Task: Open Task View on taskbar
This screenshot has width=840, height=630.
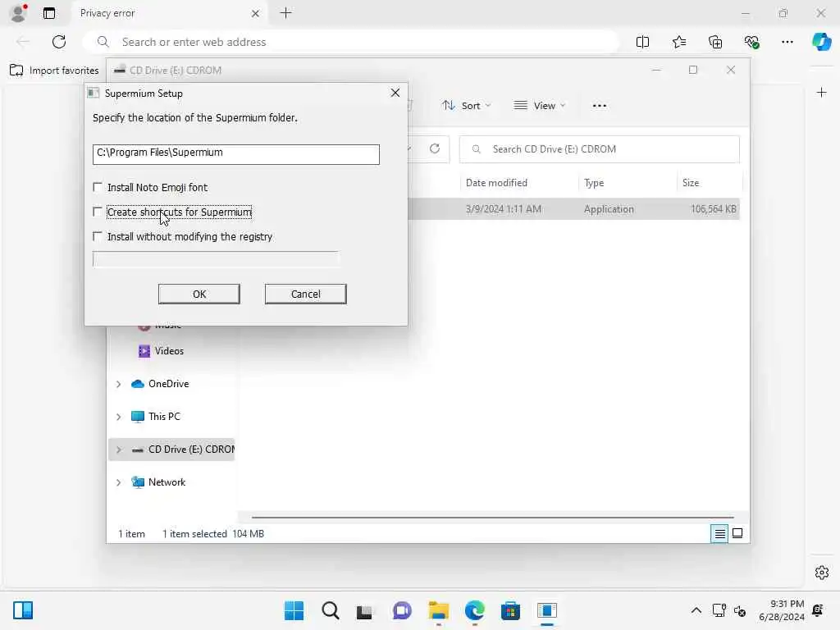Action: (364, 611)
